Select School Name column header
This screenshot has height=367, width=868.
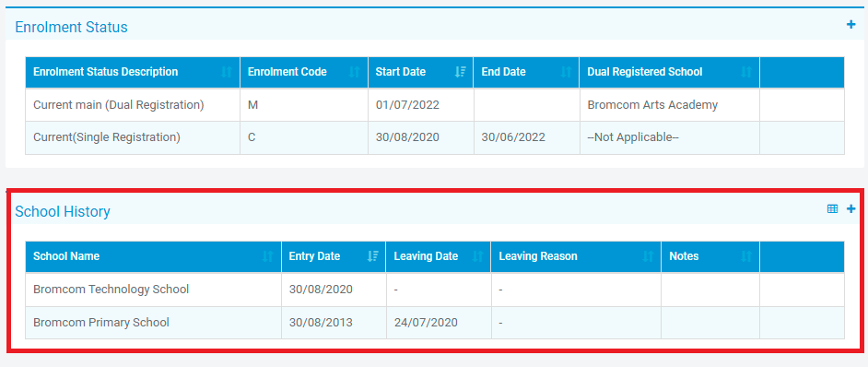[153, 256]
